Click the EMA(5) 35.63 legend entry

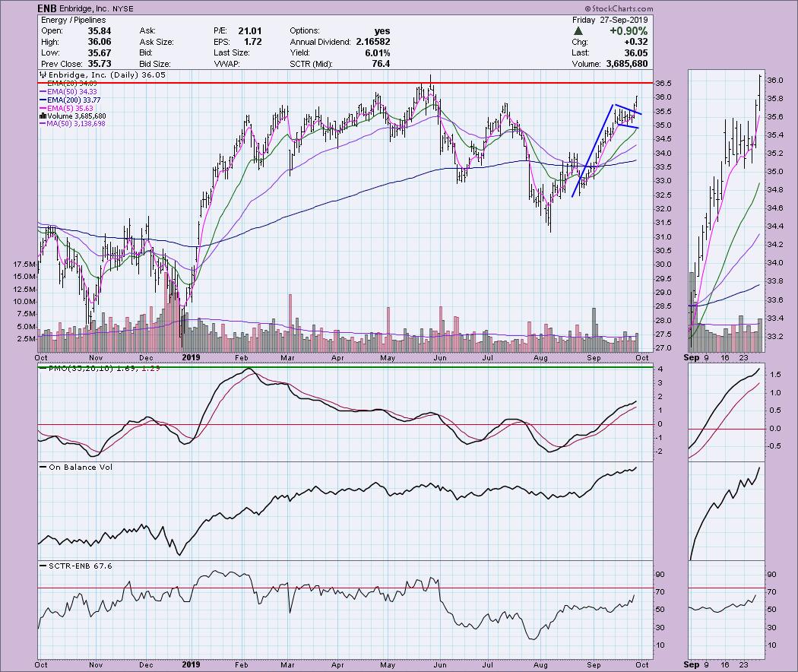[x=67, y=109]
